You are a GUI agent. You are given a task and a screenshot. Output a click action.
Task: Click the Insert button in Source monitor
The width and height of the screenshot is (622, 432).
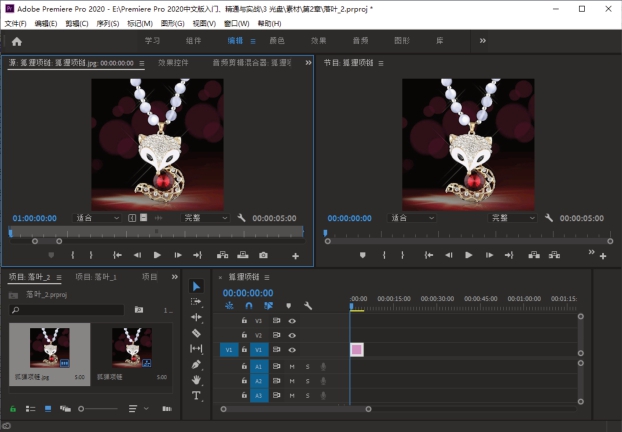point(222,255)
